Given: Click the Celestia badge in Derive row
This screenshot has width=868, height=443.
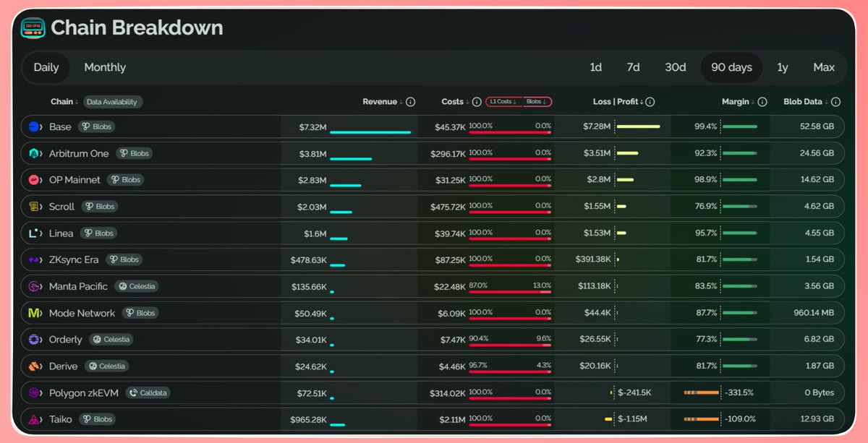Looking at the screenshot, I should 107,366.
